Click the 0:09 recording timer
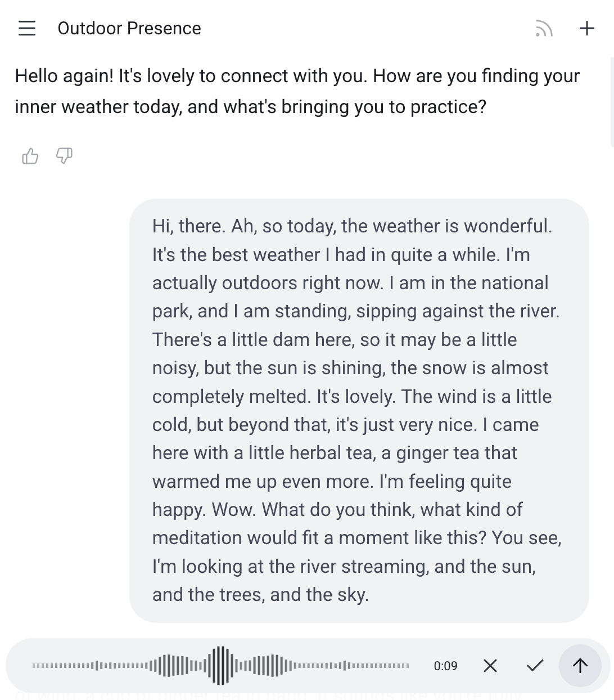This screenshot has height=700, width=614. click(x=445, y=666)
